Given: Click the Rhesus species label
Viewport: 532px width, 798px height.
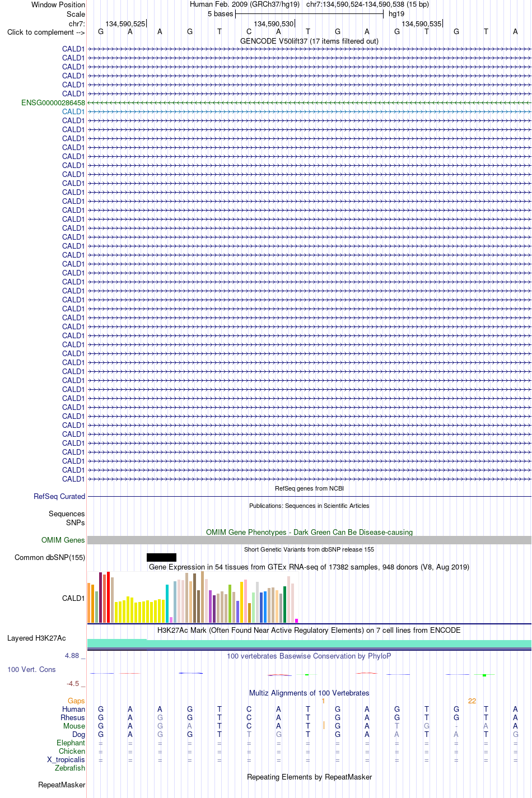Looking at the screenshot, I should click(x=73, y=717).
